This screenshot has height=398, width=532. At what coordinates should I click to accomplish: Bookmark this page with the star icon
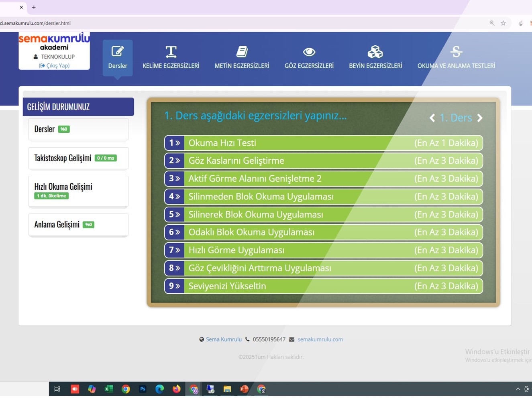click(503, 23)
